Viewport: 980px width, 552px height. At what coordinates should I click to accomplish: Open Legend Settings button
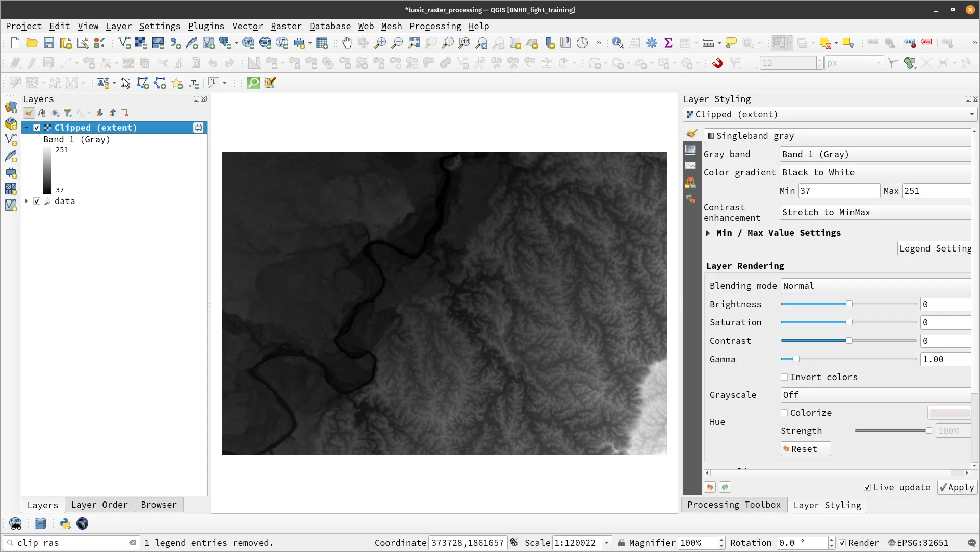point(934,248)
